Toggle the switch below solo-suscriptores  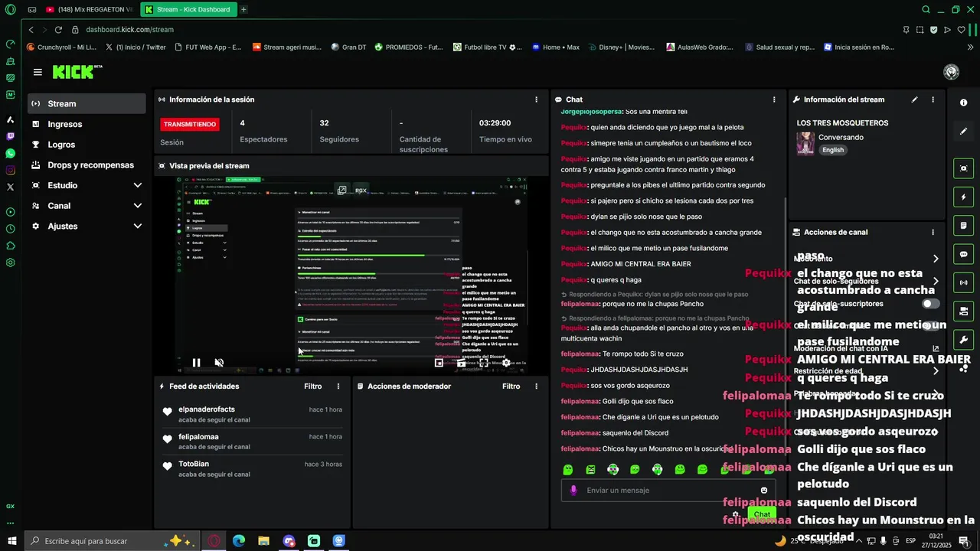[930, 326]
